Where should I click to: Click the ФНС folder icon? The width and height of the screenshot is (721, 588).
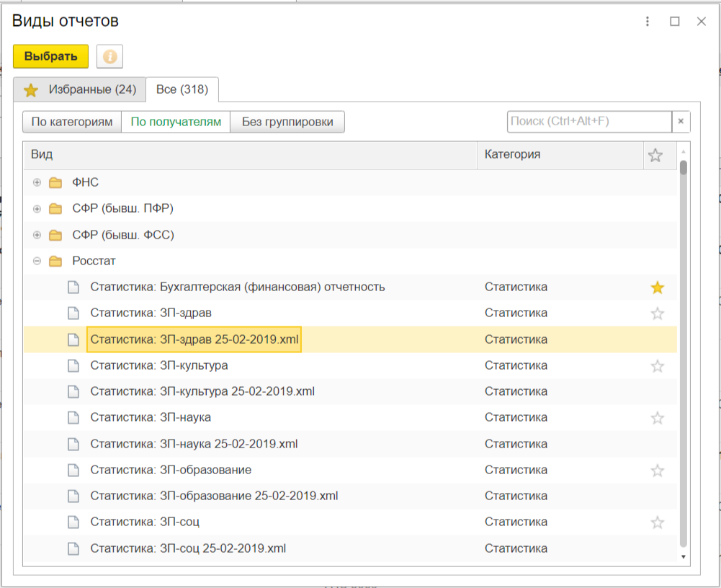(x=55, y=183)
